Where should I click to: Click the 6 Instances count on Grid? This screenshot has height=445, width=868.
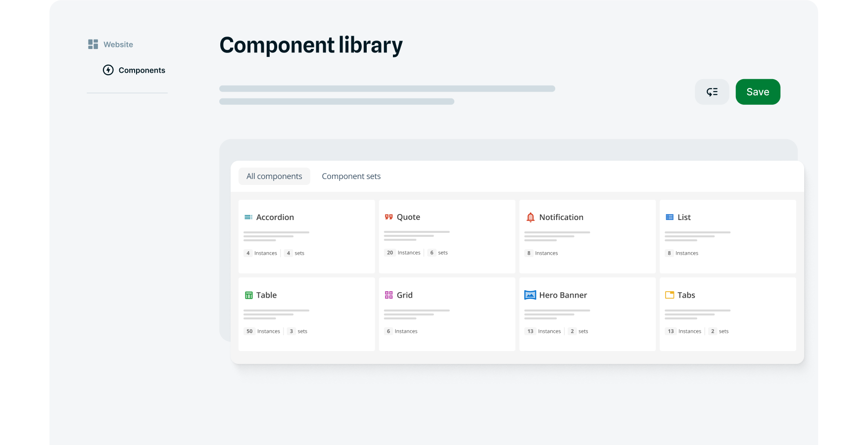tap(401, 331)
